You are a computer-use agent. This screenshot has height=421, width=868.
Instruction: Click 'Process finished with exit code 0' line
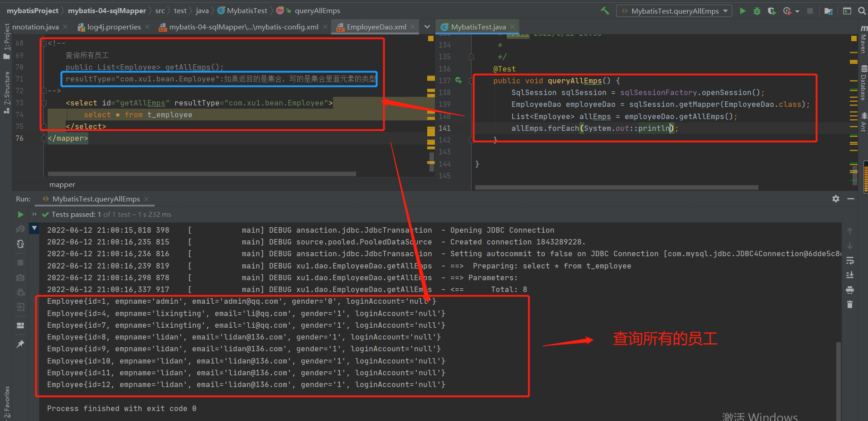(x=122, y=408)
